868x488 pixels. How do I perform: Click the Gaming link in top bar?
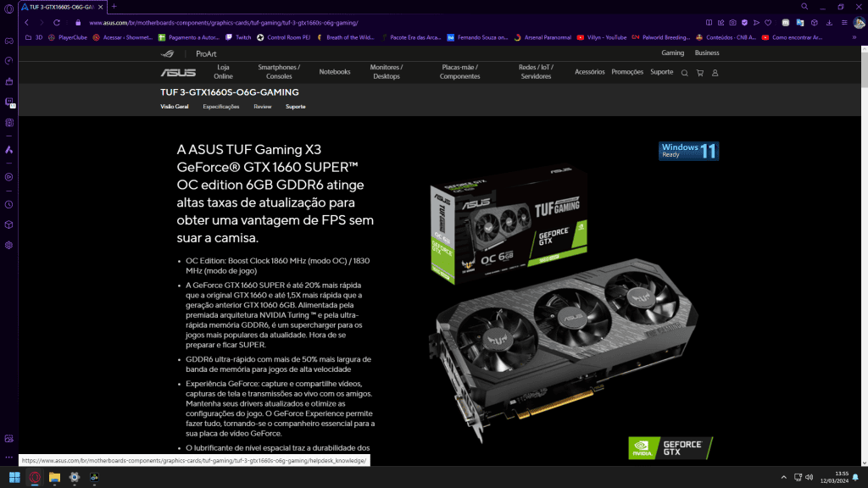click(672, 53)
